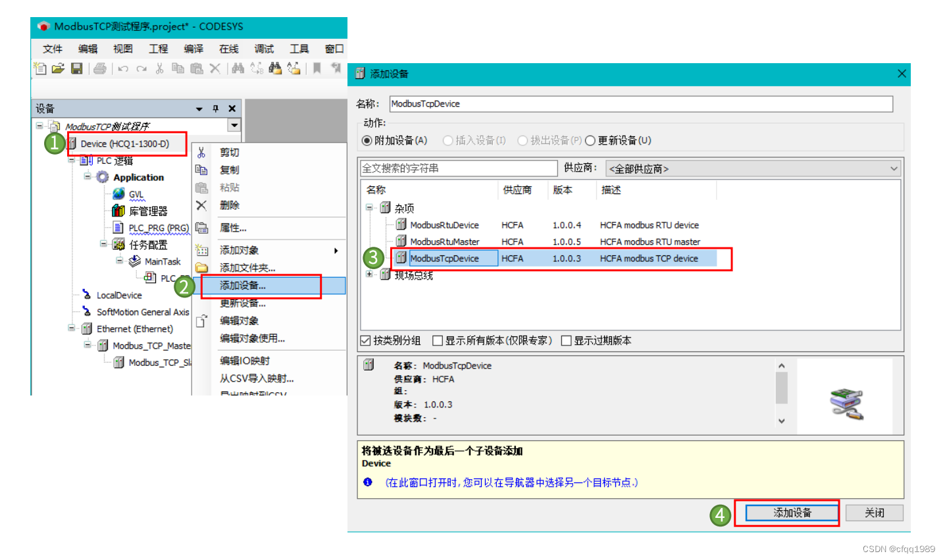The width and height of the screenshot is (945, 560).
Task: Enable 显示所有版本(仅限专家) checkbox
Action: coord(438,340)
